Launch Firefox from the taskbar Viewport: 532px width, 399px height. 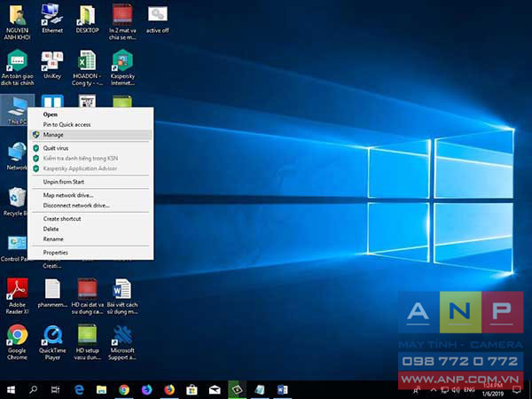coord(169,389)
